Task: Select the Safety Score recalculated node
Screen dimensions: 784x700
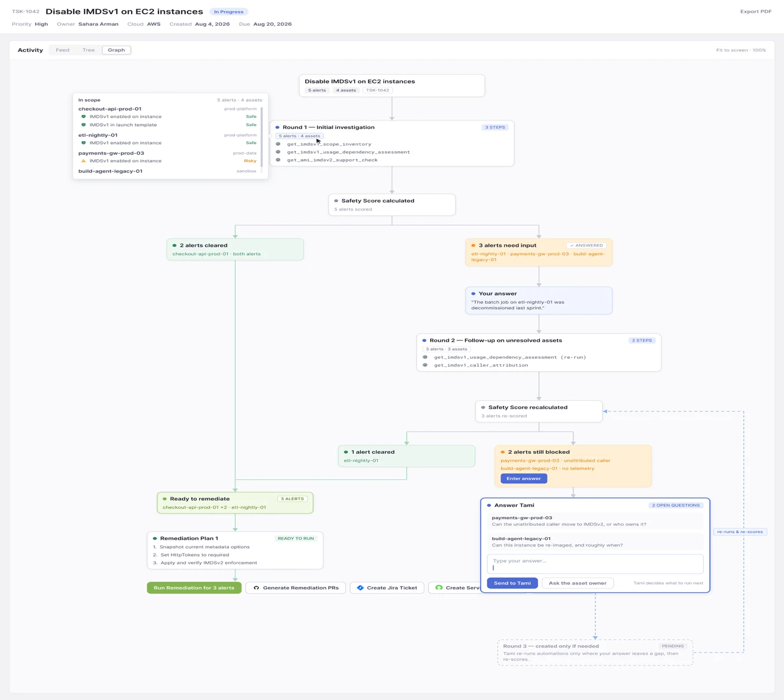Action: click(x=539, y=411)
